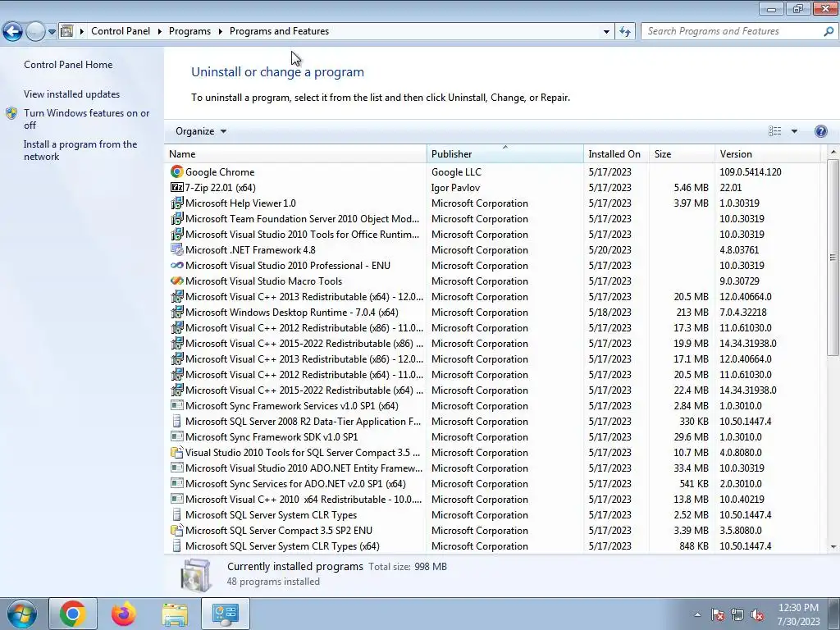Click Visual Studio 2010 Professional - ENU icon
840x630 pixels.
tap(177, 265)
